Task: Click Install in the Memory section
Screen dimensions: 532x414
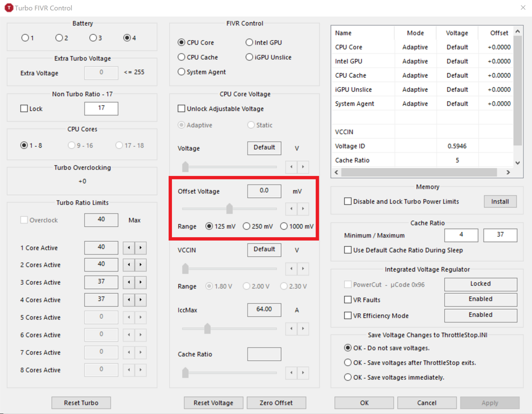Action: click(500, 201)
